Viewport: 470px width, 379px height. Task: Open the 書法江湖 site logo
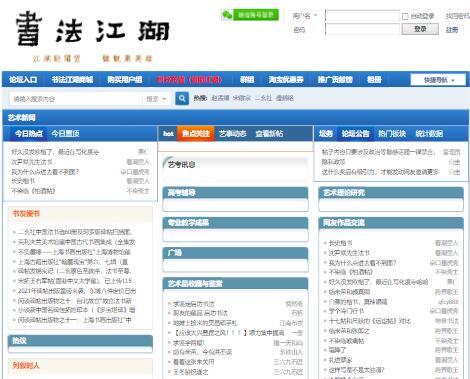93,29
